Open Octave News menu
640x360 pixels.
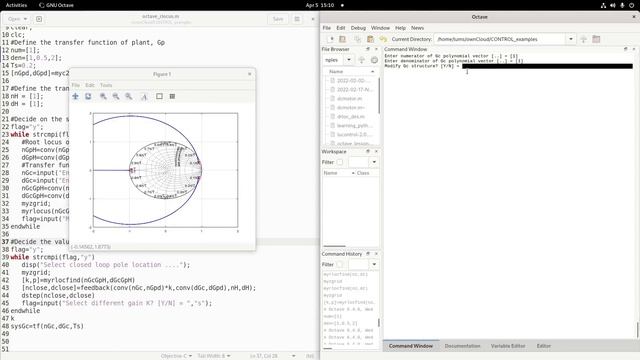click(418, 28)
